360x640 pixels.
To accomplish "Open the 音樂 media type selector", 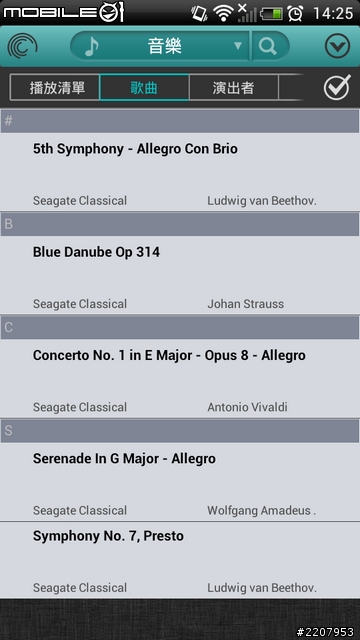I will [160, 46].
